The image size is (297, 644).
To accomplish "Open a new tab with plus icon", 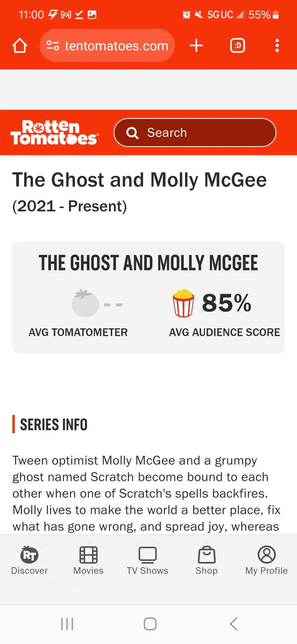I will tap(196, 46).
